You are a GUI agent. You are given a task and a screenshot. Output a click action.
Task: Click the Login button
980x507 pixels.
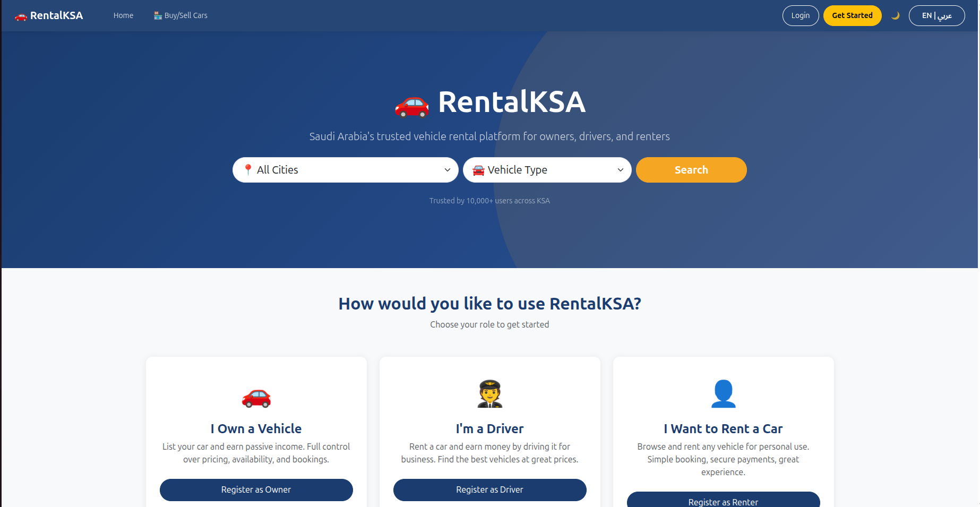800,15
